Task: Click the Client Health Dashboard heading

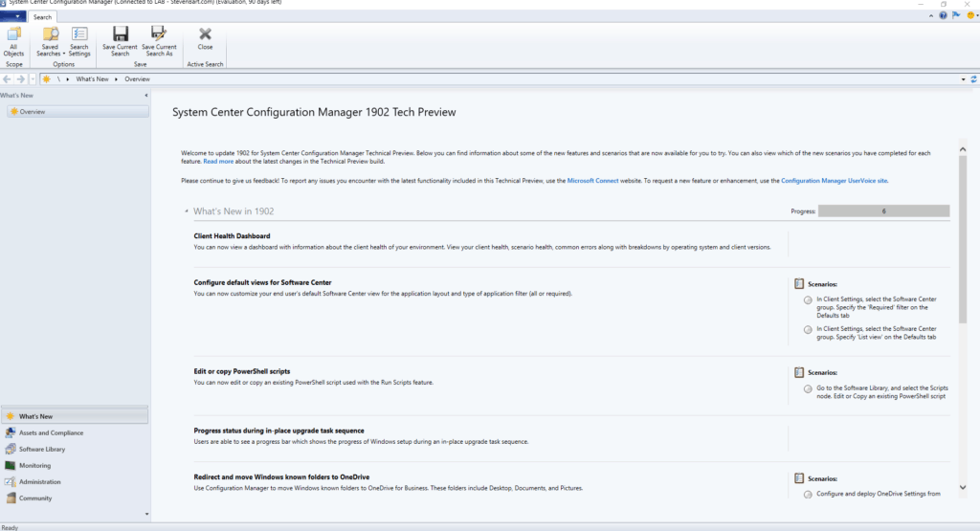Action: tap(232, 236)
